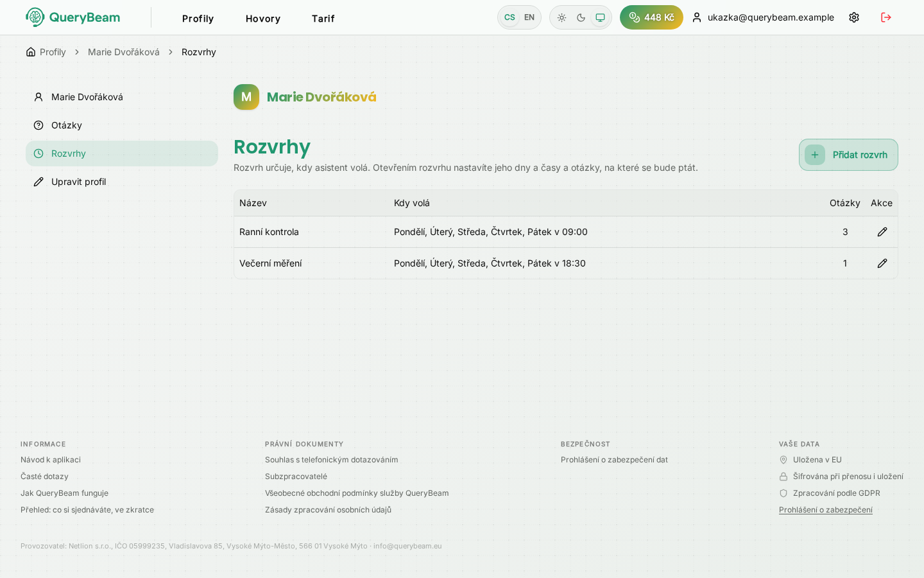The image size is (924, 578).
Task: Switch language to CS
Action: point(509,17)
